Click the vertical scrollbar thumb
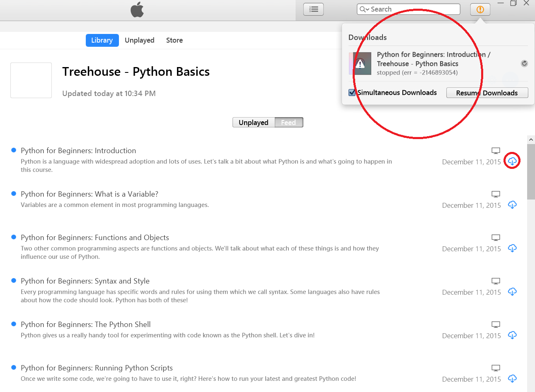Image resolution: width=535 pixels, height=392 pixels. tap(531, 172)
